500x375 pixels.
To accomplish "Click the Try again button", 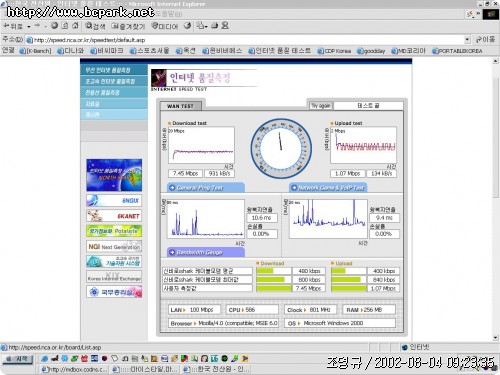I will pyautogui.click(x=320, y=106).
